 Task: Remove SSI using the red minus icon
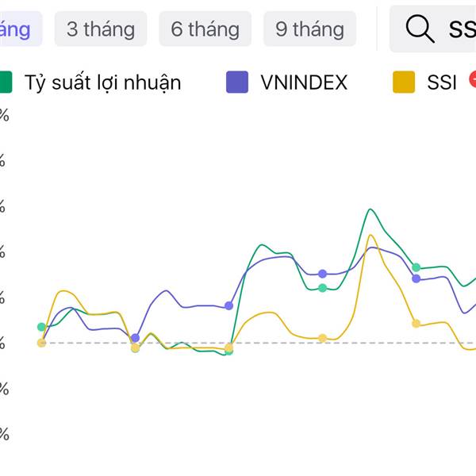[x=473, y=79]
